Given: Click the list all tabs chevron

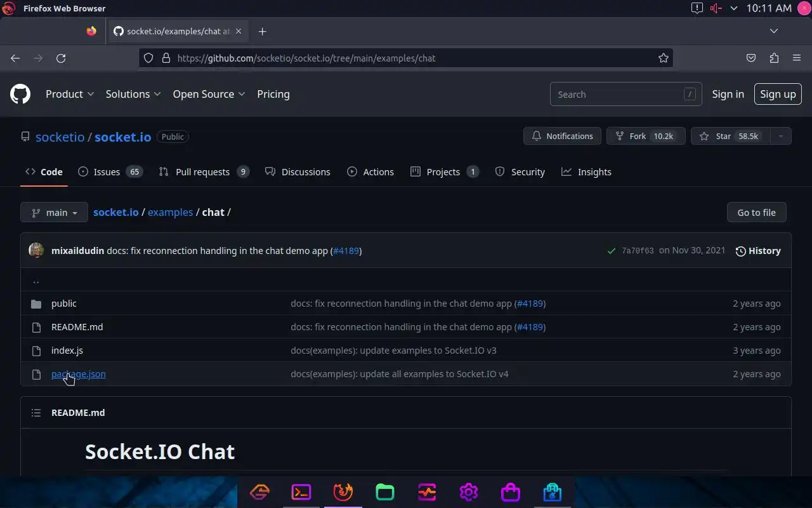Looking at the screenshot, I should tap(774, 31).
